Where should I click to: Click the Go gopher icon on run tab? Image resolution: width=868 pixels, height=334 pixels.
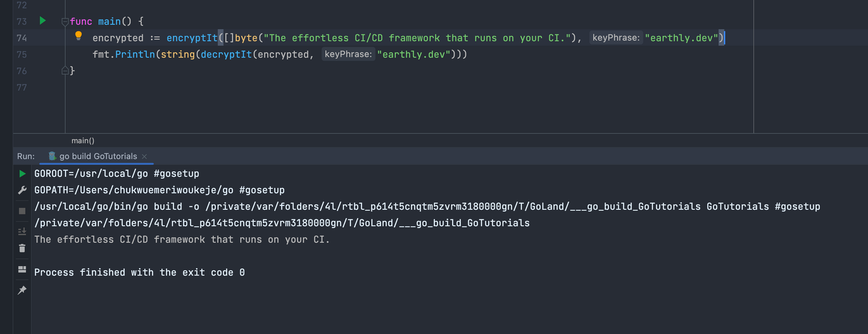(51, 156)
